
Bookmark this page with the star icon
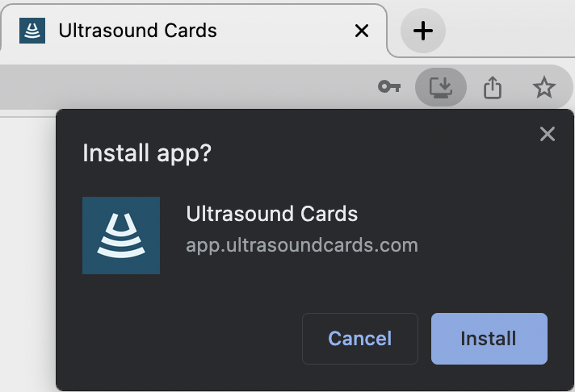pos(544,87)
